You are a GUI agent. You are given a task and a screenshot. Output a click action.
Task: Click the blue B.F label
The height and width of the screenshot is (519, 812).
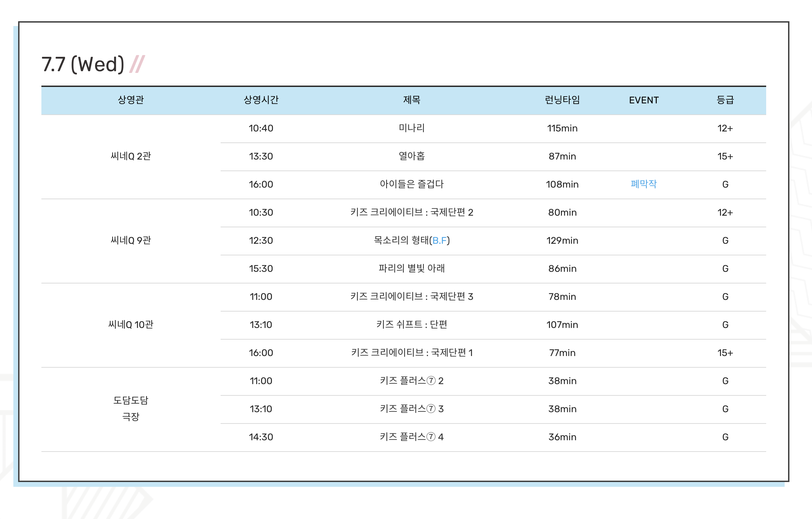coord(440,240)
